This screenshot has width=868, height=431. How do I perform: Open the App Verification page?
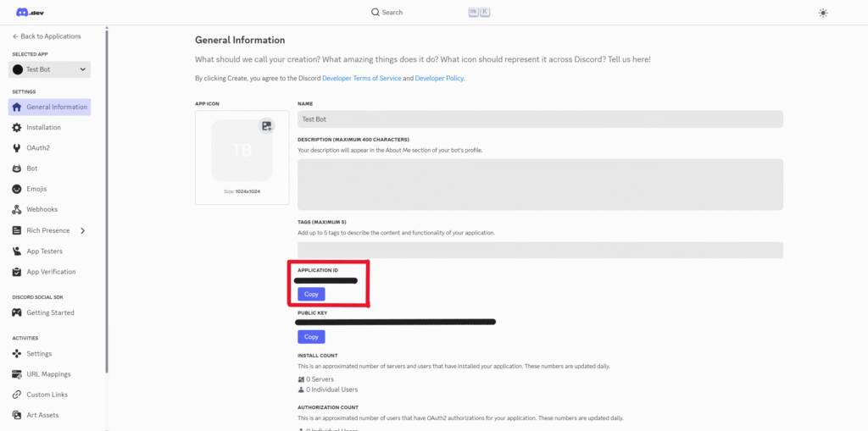(x=51, y=272)
